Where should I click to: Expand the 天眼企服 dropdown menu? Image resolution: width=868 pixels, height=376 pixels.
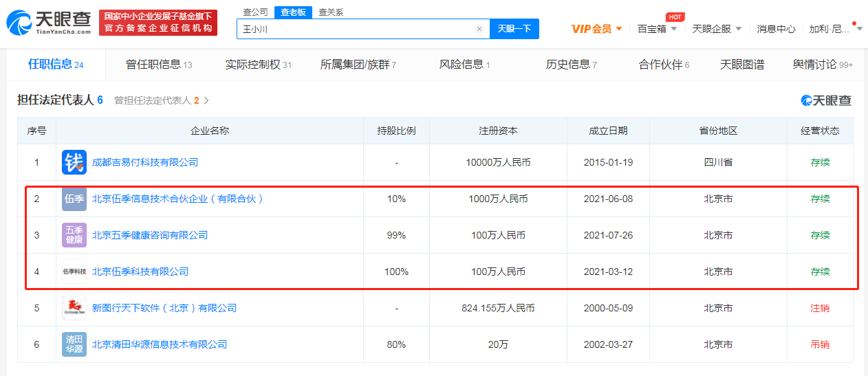(717, 29)
